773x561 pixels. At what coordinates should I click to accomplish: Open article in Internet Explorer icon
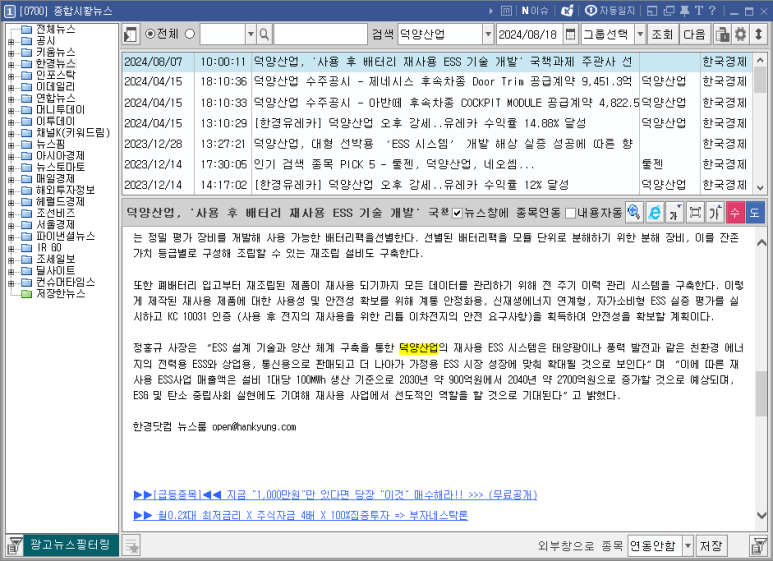(654, 212)
